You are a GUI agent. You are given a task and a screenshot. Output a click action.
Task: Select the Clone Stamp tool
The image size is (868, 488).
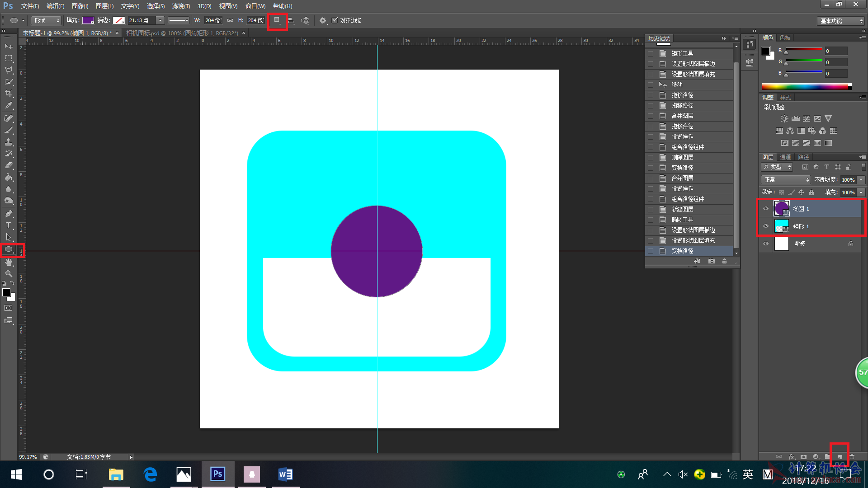coord(9,142)
